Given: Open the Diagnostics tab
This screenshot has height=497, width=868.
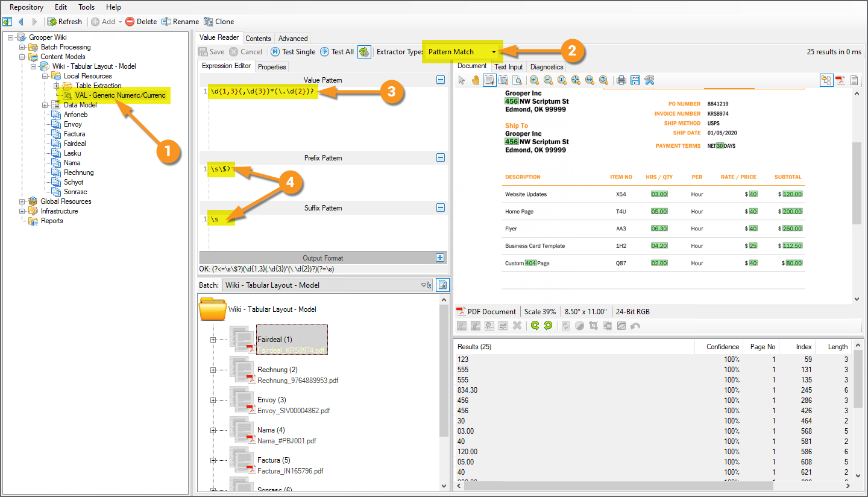Looking at the screenshot, I should (547, 66).
